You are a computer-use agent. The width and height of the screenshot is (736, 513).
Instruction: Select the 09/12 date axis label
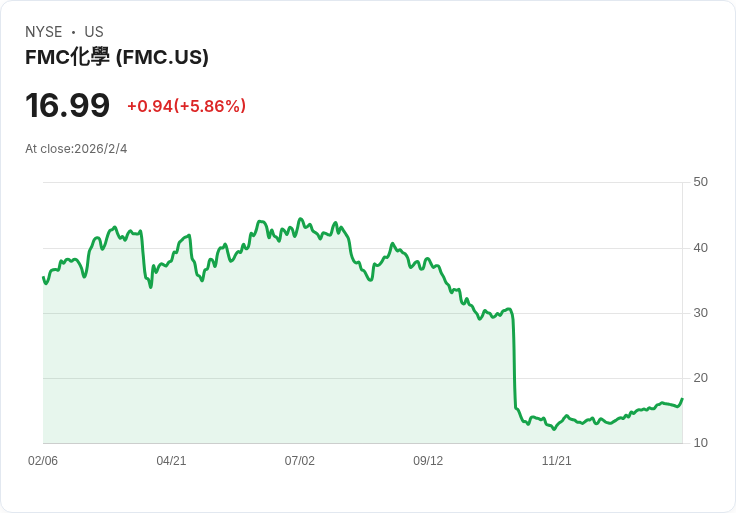pyautogui.click(x=428, y=461)
